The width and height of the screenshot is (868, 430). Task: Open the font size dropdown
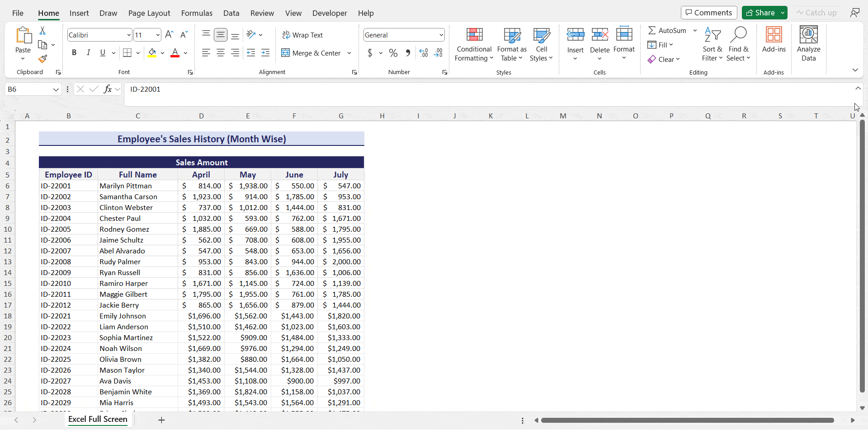coord(157,35)
